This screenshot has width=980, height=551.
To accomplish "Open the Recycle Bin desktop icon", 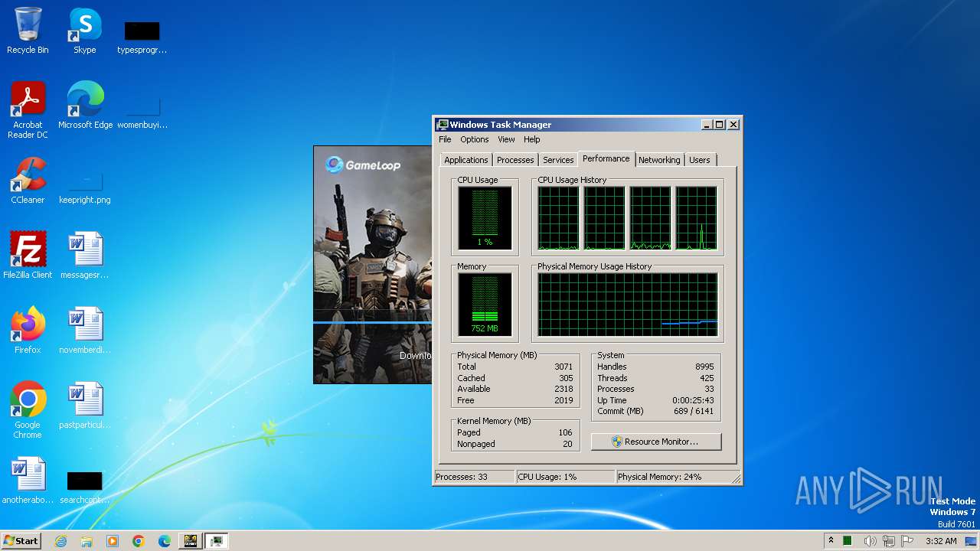I will click(28, 31).
